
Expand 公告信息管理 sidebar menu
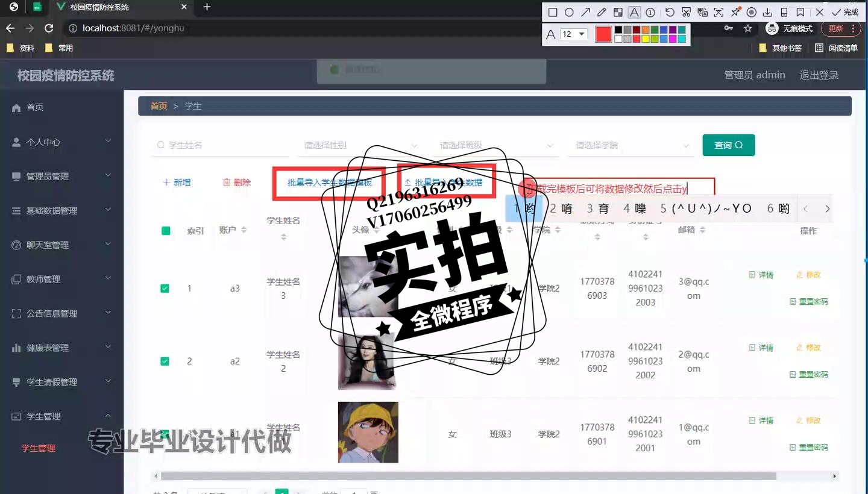pos(61,314)
